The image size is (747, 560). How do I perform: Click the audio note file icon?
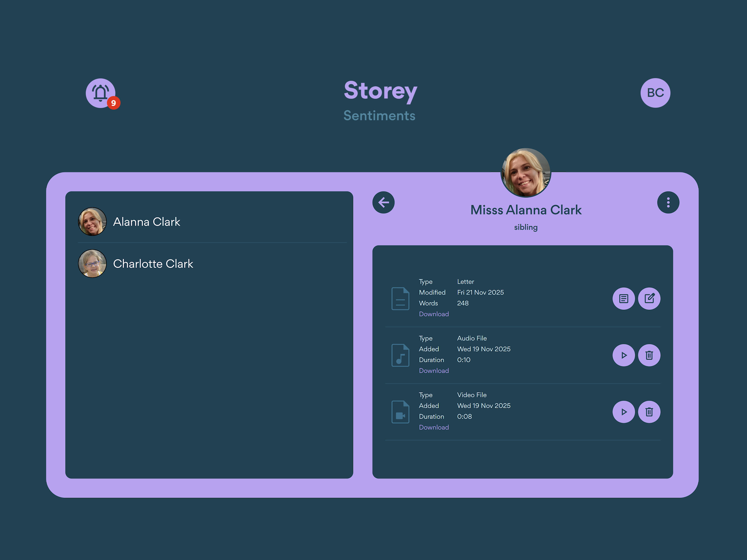(400, 355)
